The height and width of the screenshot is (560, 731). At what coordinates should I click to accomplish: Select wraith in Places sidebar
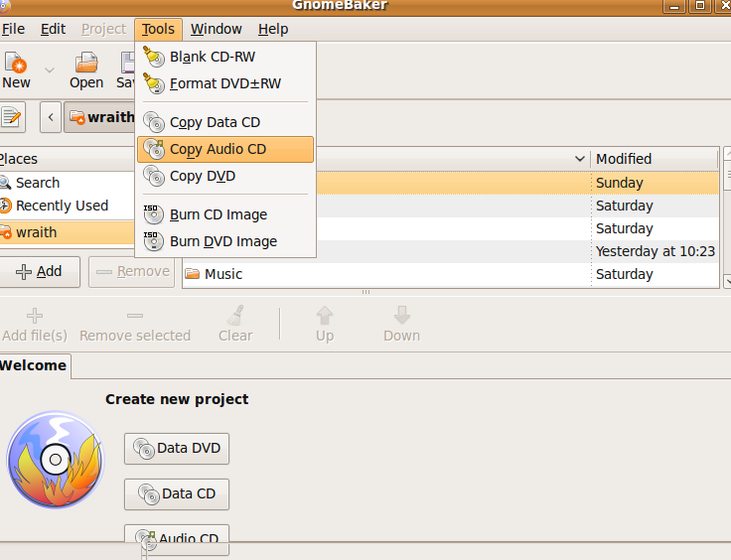coord(68,232)
